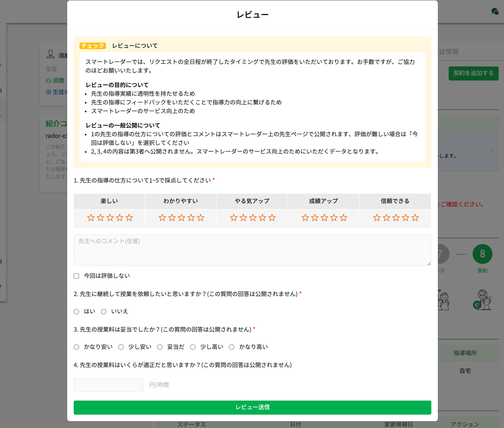The height and width of the screenshot is (428, 504).
Task: Choose 少し安い for lesson fee
Action: click(121, 347)
